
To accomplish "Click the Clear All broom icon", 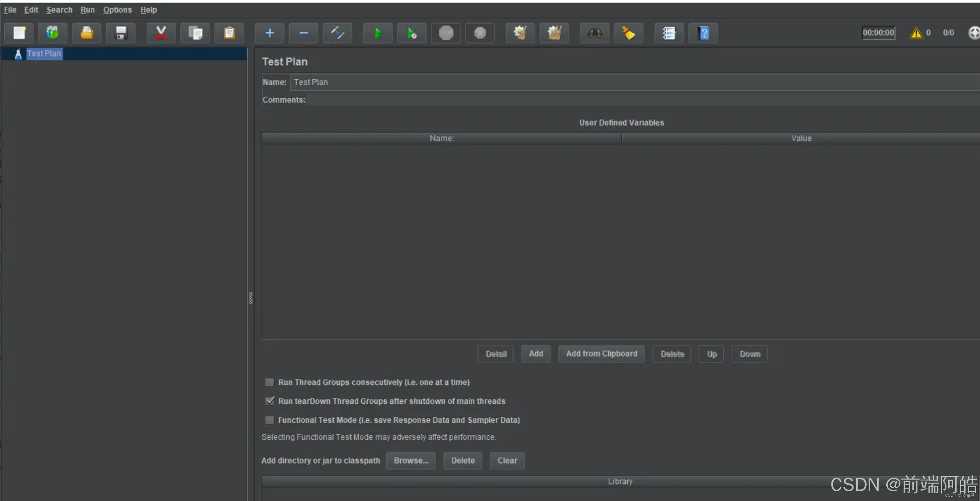I will (554, 33).
